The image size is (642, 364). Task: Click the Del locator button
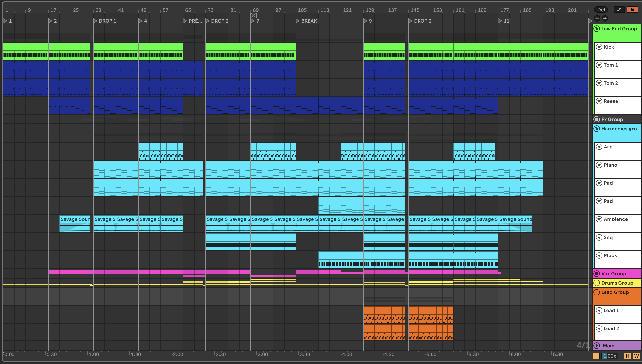click(x=601, y=10)
